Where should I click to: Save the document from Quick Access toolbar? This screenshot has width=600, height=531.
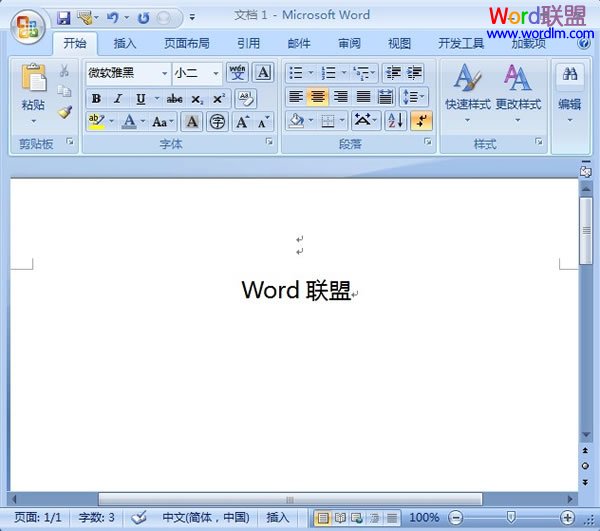[x=64, y=18]
